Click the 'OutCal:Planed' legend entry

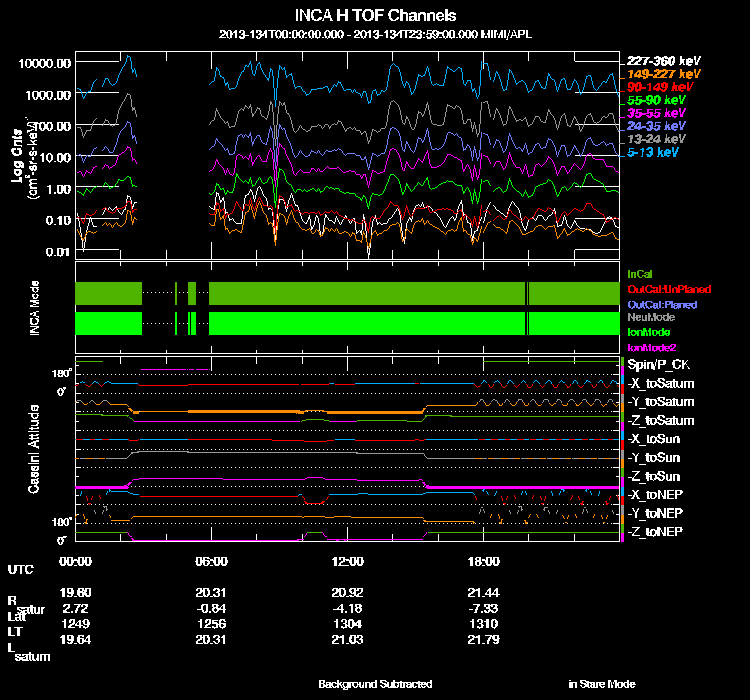tap(662, 305)
